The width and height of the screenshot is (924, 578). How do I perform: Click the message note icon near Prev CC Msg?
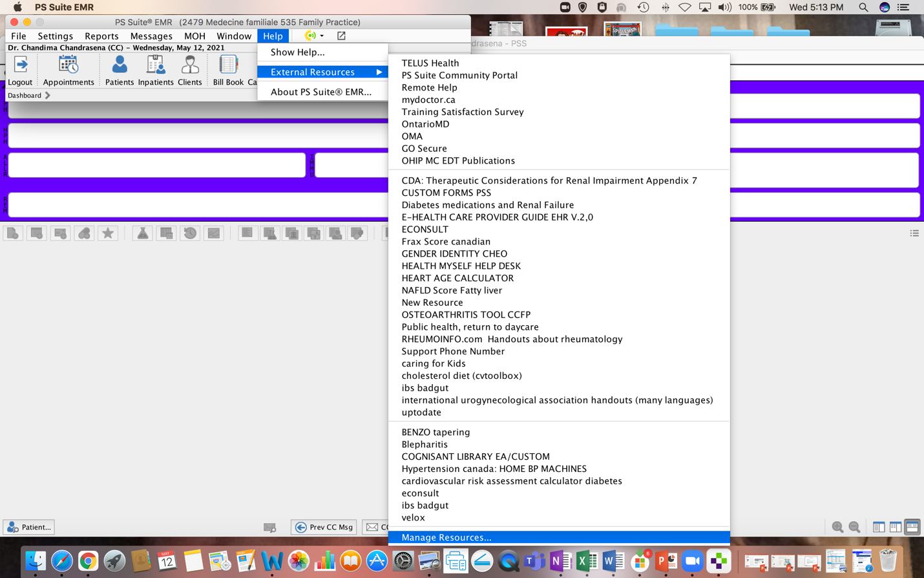pos(270,528)
